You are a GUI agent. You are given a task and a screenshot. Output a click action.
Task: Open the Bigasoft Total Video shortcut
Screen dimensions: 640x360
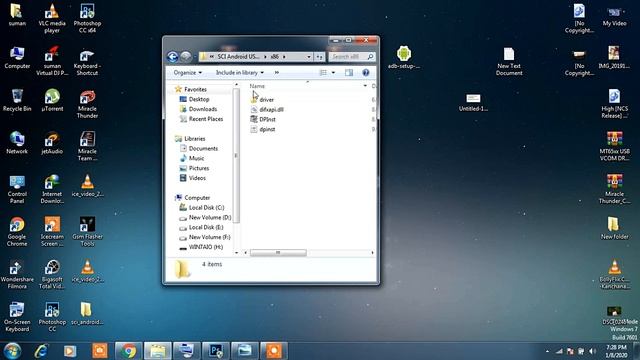52,274
